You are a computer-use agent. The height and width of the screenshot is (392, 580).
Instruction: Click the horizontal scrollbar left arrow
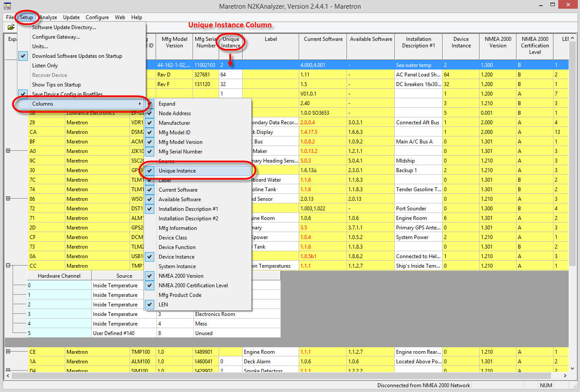pos(8,375)
